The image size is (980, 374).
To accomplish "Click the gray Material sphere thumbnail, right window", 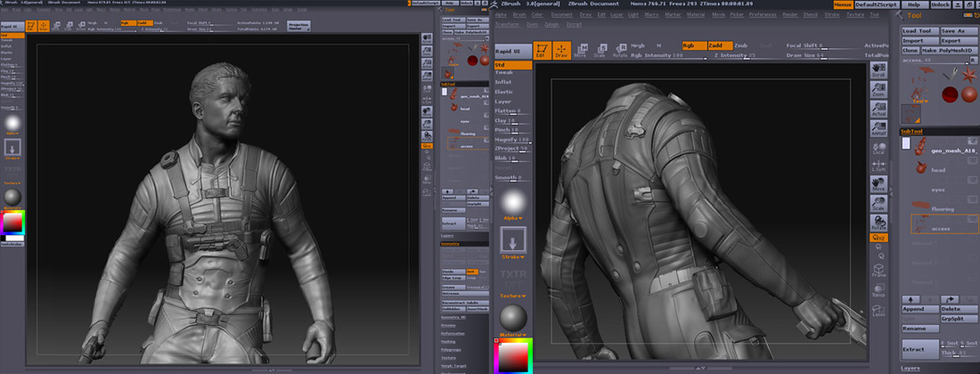I will click(x=513, y=319).
